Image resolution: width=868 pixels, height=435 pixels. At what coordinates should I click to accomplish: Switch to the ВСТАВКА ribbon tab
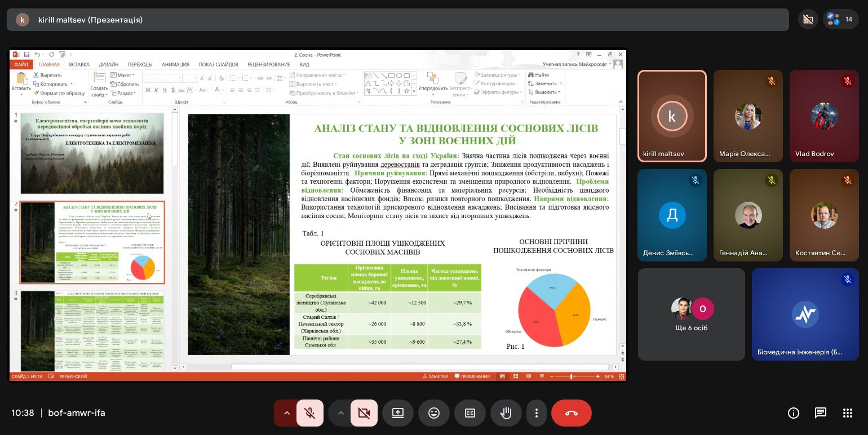(79, 65)
